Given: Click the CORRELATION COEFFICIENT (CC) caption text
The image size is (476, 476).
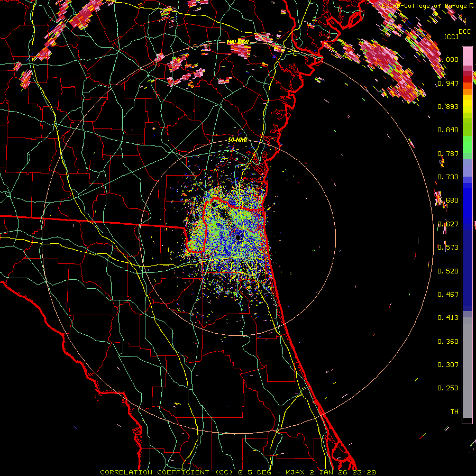Looking at the screenshot, I should [167, 472].
